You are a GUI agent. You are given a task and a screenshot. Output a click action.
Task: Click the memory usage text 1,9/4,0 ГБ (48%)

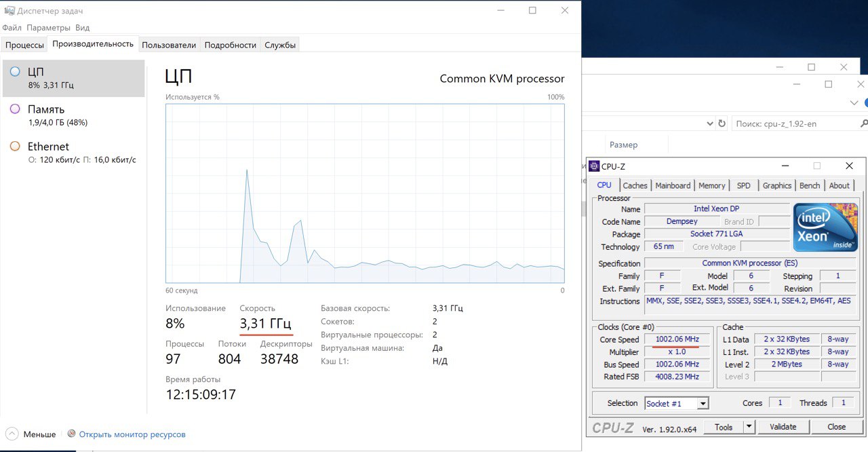(58, 123)
